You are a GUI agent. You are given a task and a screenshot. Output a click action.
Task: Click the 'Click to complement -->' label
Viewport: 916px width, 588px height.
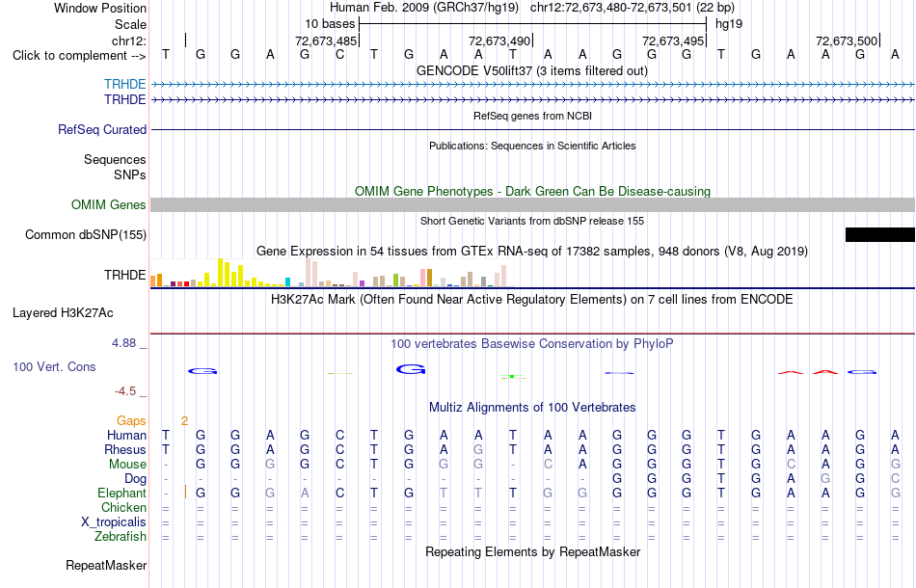(79, 56)
